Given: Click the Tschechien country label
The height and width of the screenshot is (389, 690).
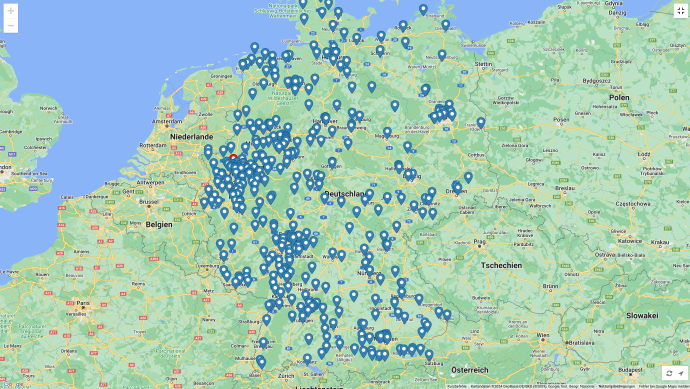Looking at the screenshot, I should tap(501, 265).
